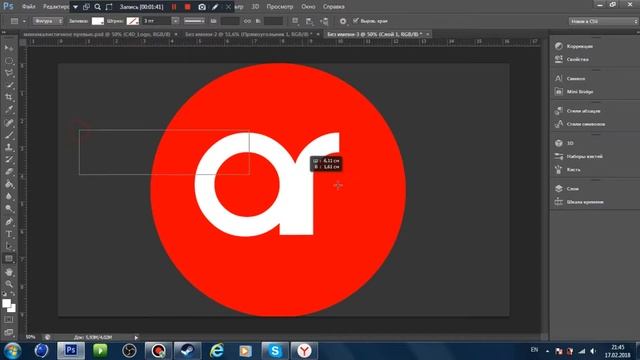The height and width of the screenshot is (360, 640).
Task: Select the Rectangle shape tool
Action: (9, 258)
